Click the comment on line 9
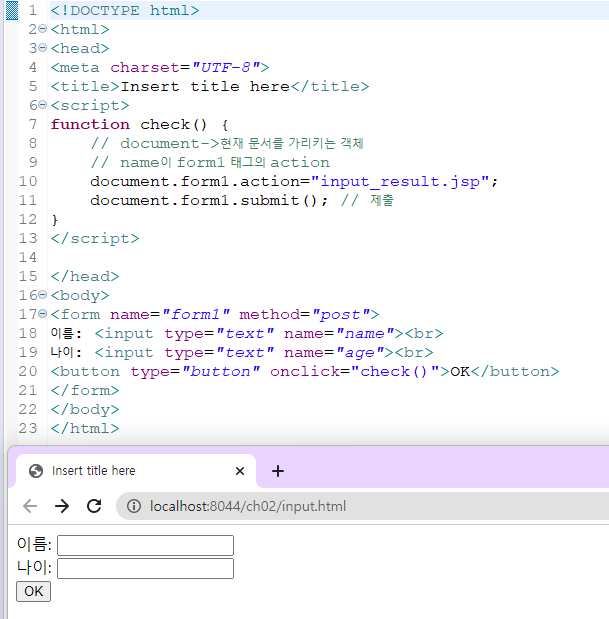Screen dimensions: 609x619 pyautogui.click(x=210, y=162)
